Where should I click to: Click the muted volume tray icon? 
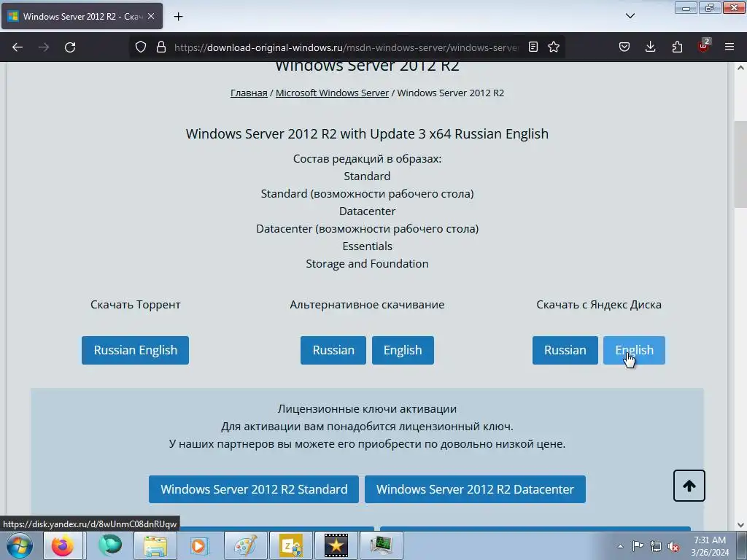[673, 546]
